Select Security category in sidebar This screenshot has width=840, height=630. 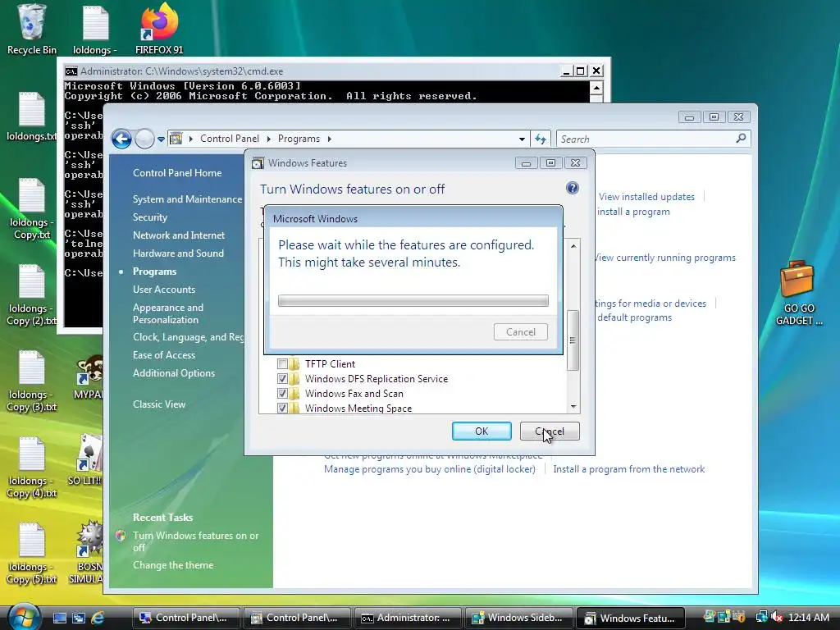coord(150,217)
